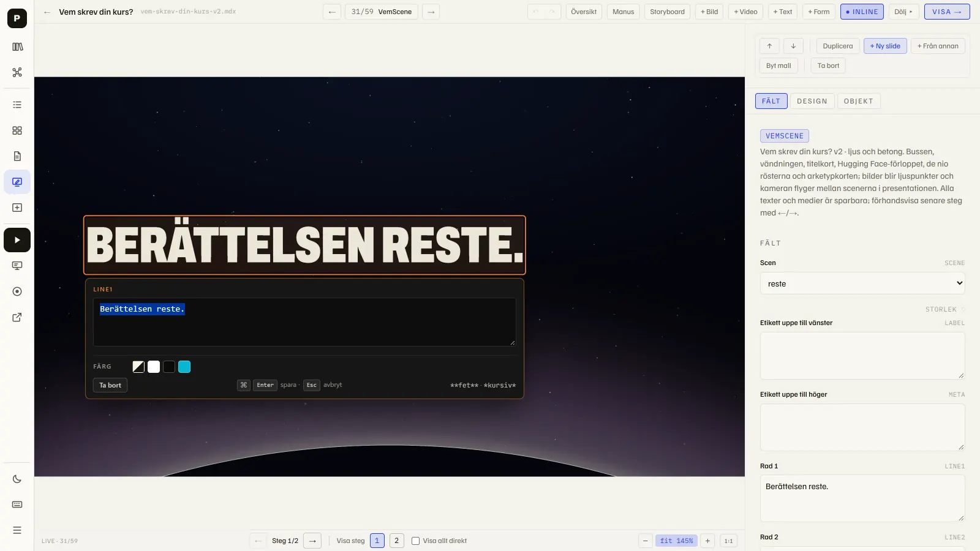The width and height of the screenshot is (980, 551).
Task: Open the presenter screen icon in sidebar
Action: pos(17,266)
